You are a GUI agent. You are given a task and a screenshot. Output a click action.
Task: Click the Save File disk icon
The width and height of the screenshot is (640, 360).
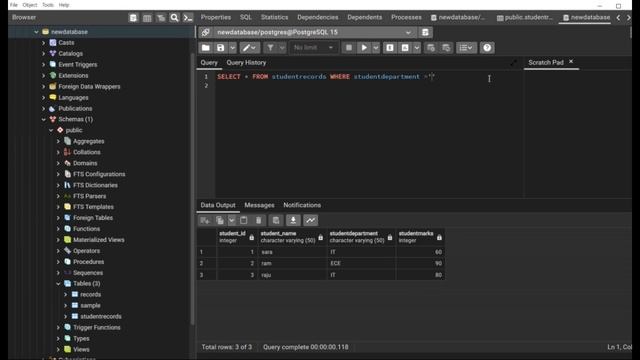click(220, 48)
